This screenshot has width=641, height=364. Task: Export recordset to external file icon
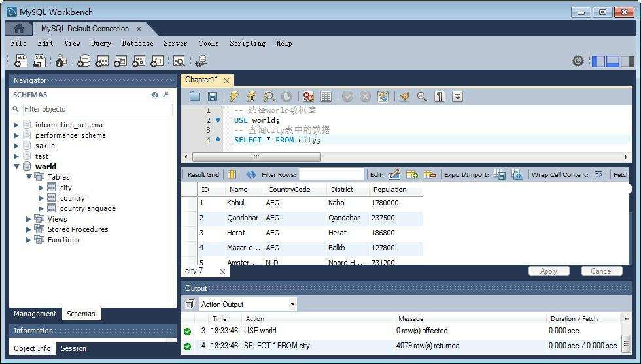click(x=500, y=174)
